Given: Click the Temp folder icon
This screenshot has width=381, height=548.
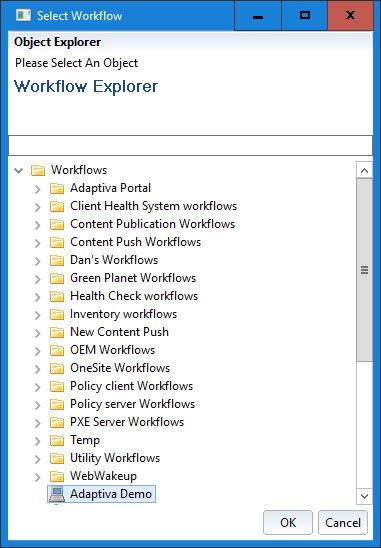Looking at the screenshot, I should (57, 440).
